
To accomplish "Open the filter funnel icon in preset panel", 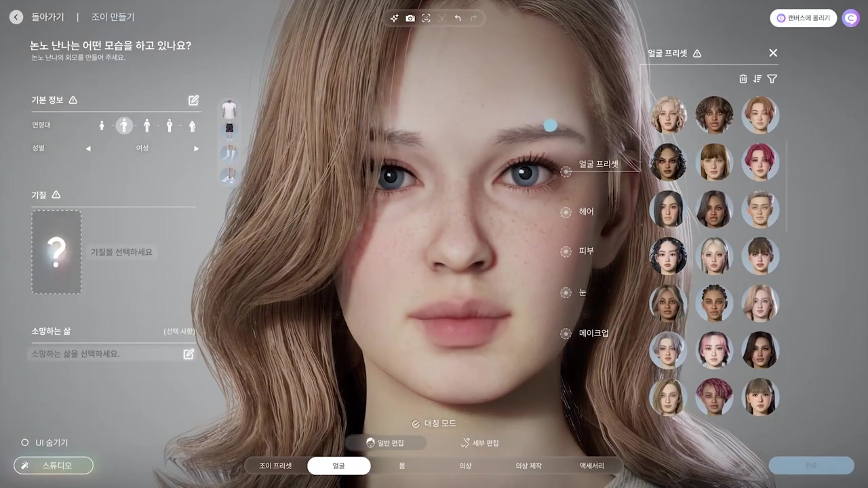I will [772, 79].
